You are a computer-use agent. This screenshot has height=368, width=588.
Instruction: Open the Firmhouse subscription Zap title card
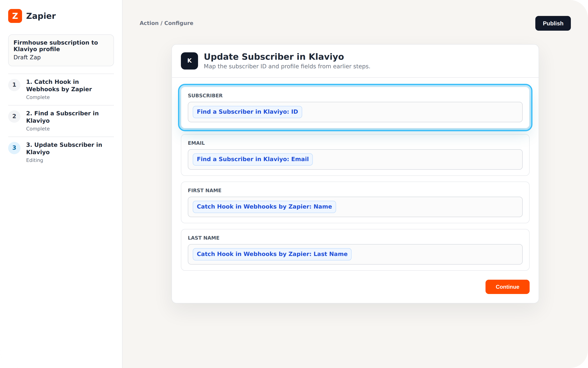click(x=61, y=50)
